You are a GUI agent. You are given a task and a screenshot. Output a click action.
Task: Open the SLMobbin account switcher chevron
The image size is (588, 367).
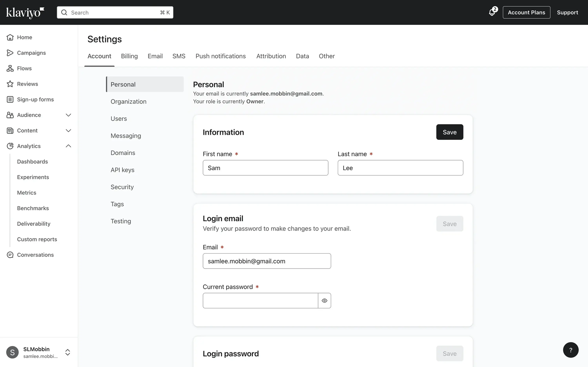(x=68, y=352)
